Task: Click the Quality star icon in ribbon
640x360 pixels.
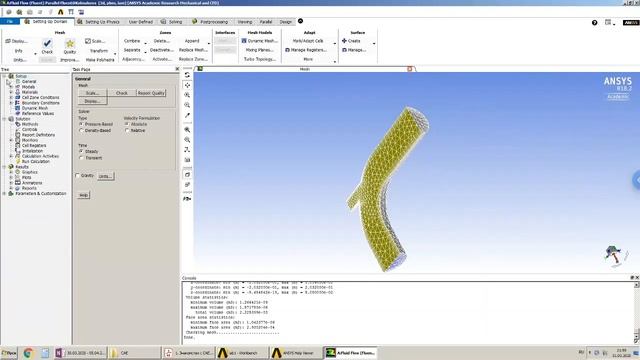Action: [70, 44]
